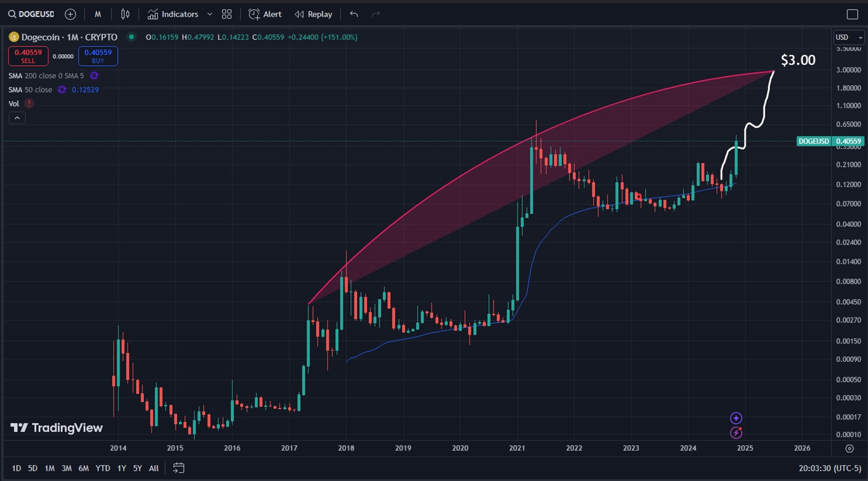Open the M timeframe interval selector
The height and width of the screenshot is (481, 868).
point(98,14)
